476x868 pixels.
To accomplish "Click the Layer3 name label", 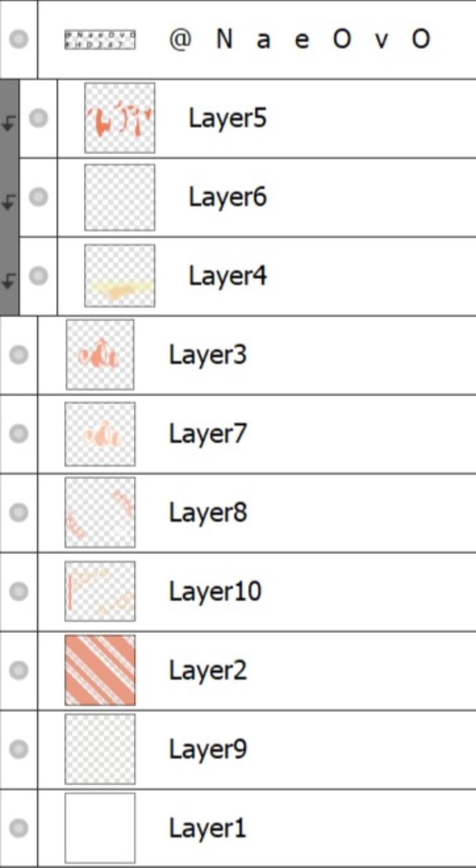I will [208, 355].
